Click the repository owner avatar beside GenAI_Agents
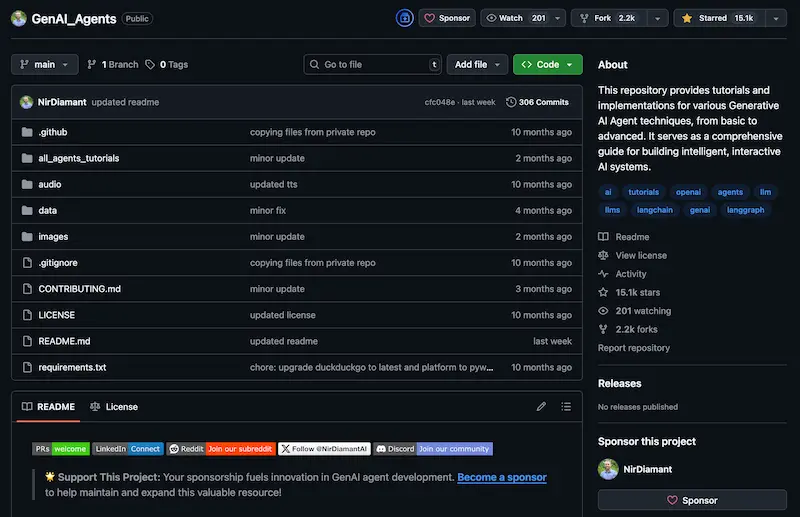 coord(19,18)
